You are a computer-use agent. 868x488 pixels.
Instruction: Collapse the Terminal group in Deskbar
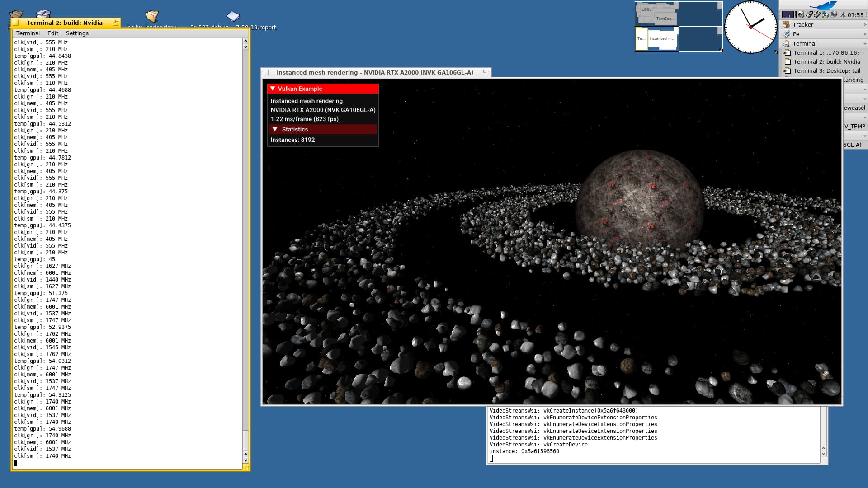coord(864,44)
